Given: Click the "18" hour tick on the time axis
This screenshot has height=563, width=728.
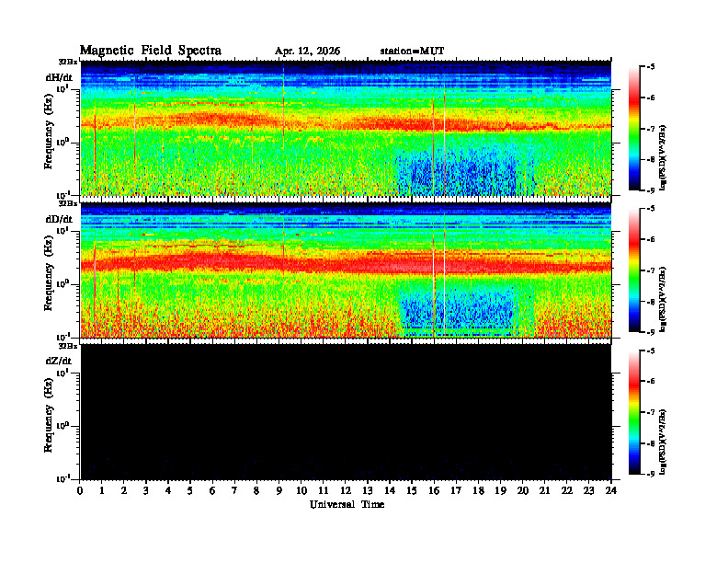Looking at the screenshot, I should [x=478, y=491].
